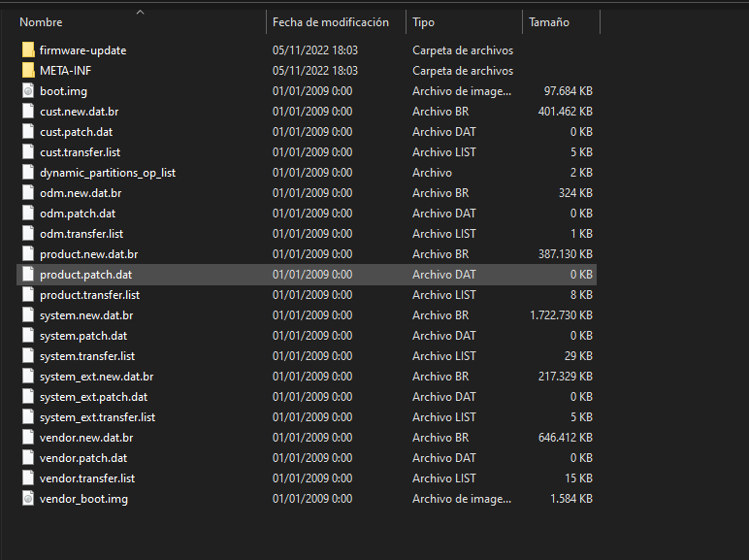Click the Tipo column header
The width and height of the screenshot is (749, 560).
(x=424, y=22)
